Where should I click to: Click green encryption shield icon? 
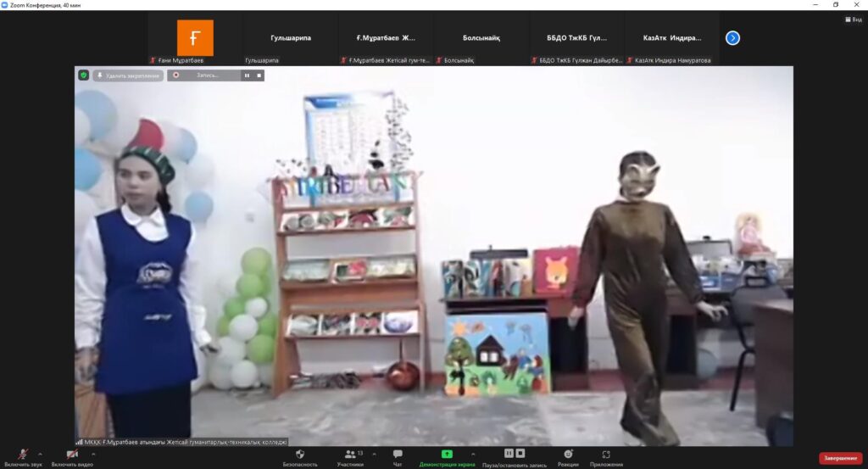(84, 75)
